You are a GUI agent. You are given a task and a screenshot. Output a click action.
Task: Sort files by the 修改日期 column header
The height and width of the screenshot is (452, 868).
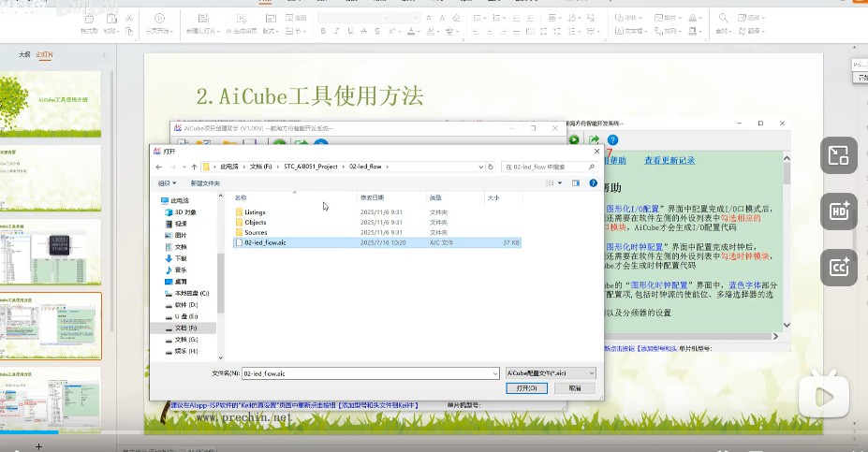pos(372,197)
